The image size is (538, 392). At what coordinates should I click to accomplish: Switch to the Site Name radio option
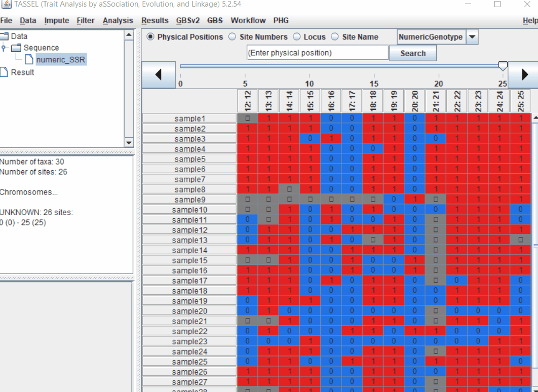(x=335, y=37)
